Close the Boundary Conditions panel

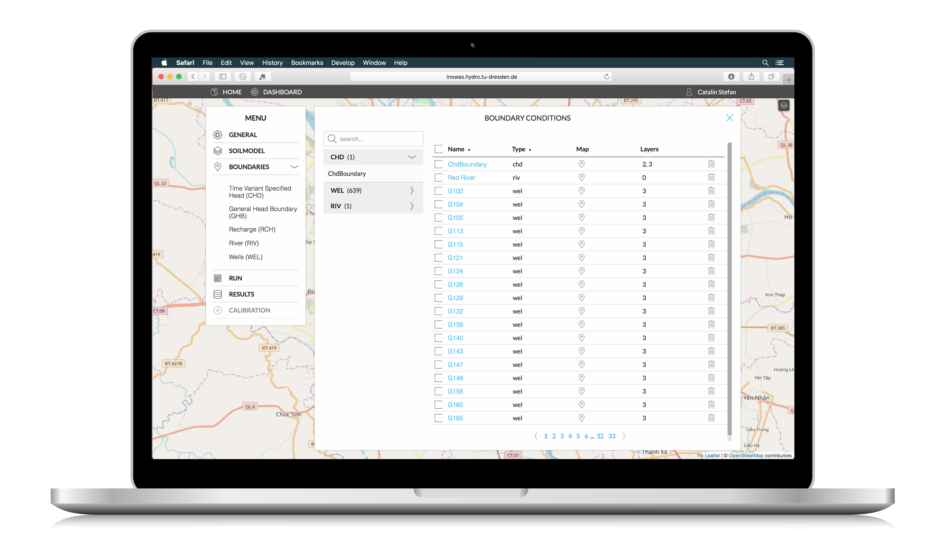coord(729,118)
